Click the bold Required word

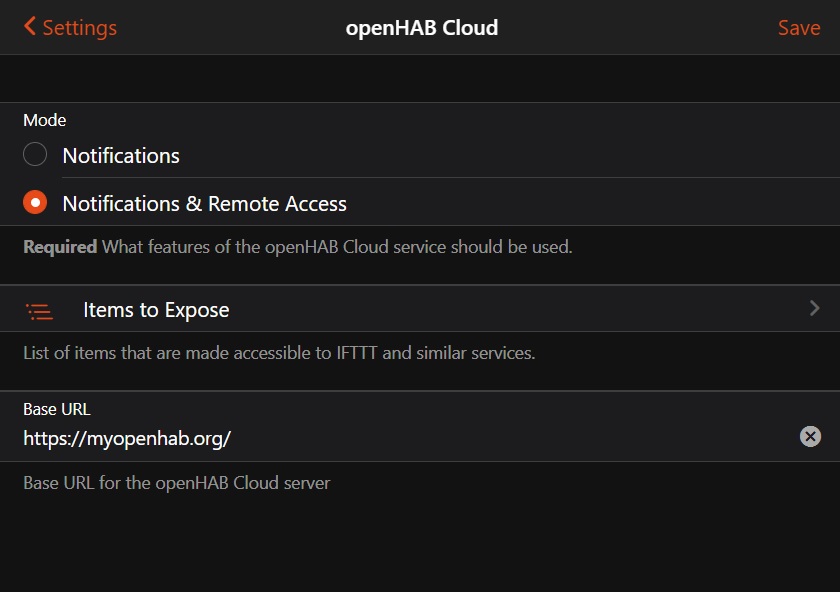pos(60,247)
